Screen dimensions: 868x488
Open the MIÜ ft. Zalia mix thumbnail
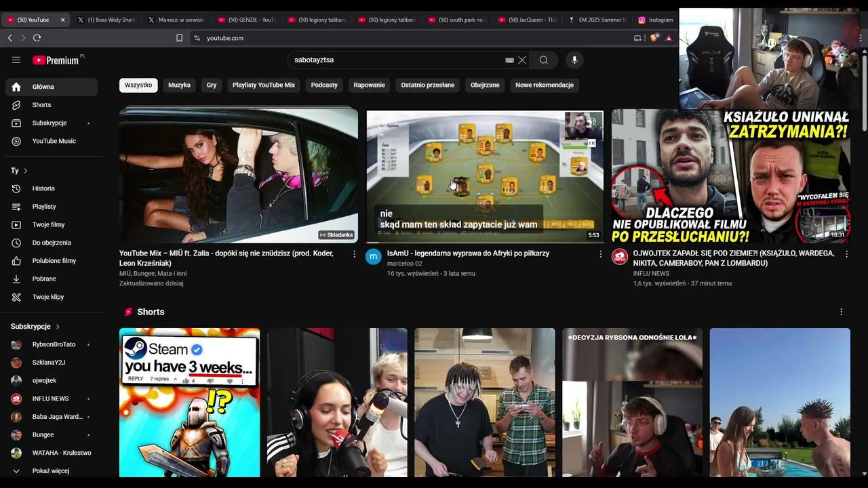click(239, 176)
